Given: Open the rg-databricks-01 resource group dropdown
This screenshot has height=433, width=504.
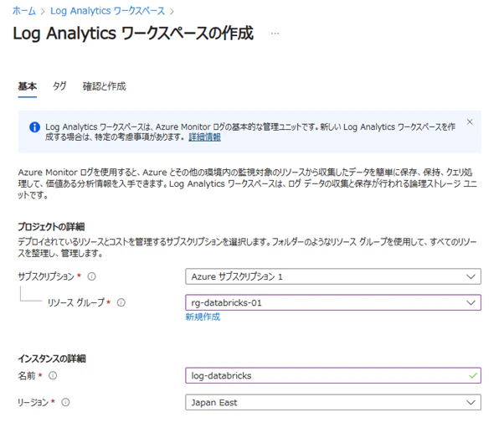Looking at the screenshot, I should (x=333, y=302).
